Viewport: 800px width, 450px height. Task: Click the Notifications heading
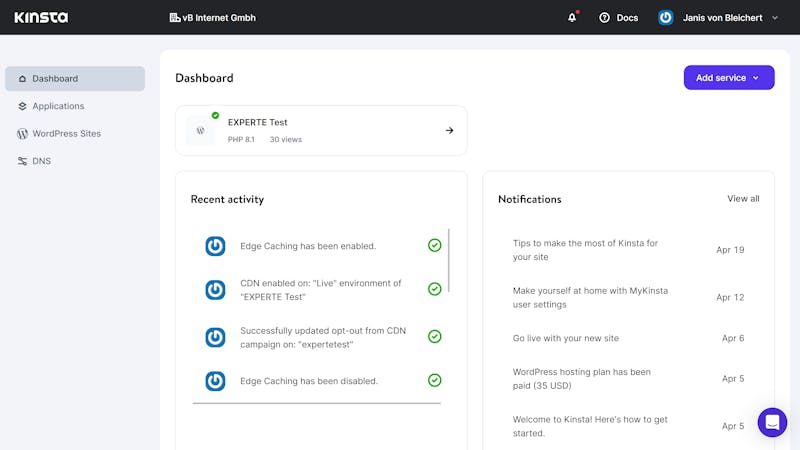530,199
